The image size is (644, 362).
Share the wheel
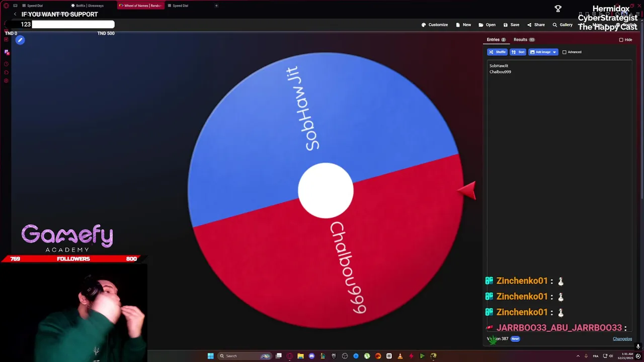(536, 25)
